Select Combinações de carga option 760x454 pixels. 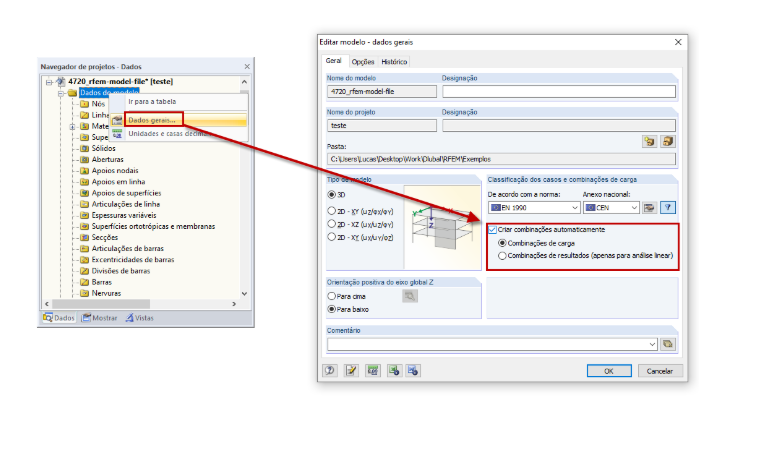point(502,243)
